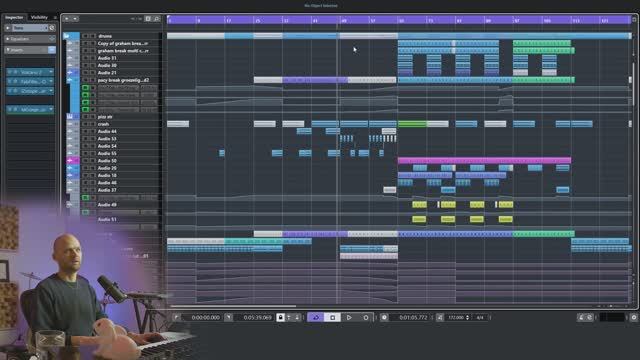Start playback with the Play button
The width and height of the screenshot is (640, 360).
(349, 317)
